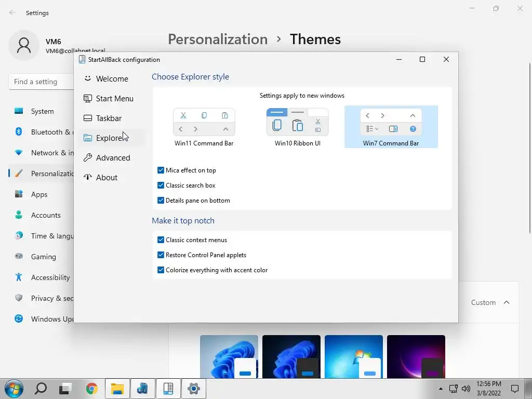Launch Google Chrome from taskbar
The height and width of the screenshot is (399, 532).
pos(91,389)
